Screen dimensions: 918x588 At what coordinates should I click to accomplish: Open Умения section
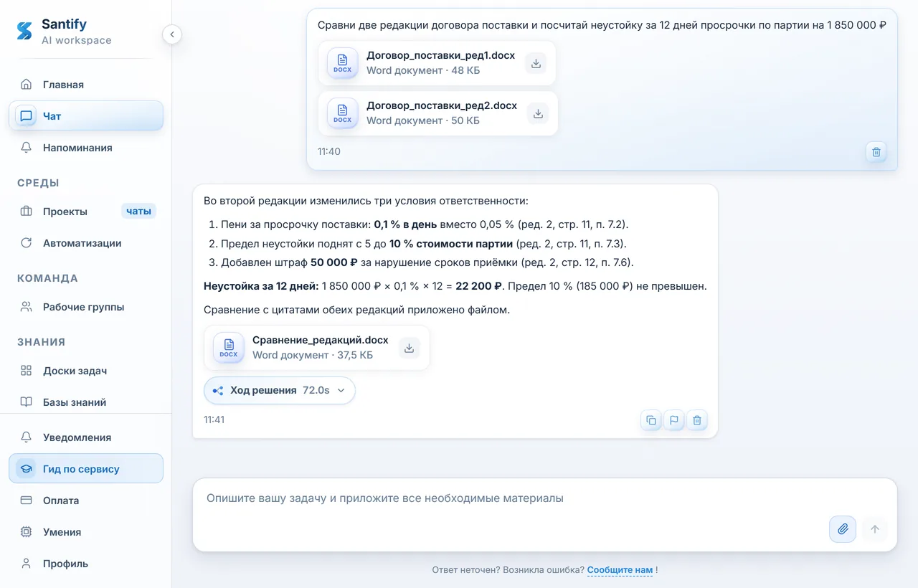point(86,532)
